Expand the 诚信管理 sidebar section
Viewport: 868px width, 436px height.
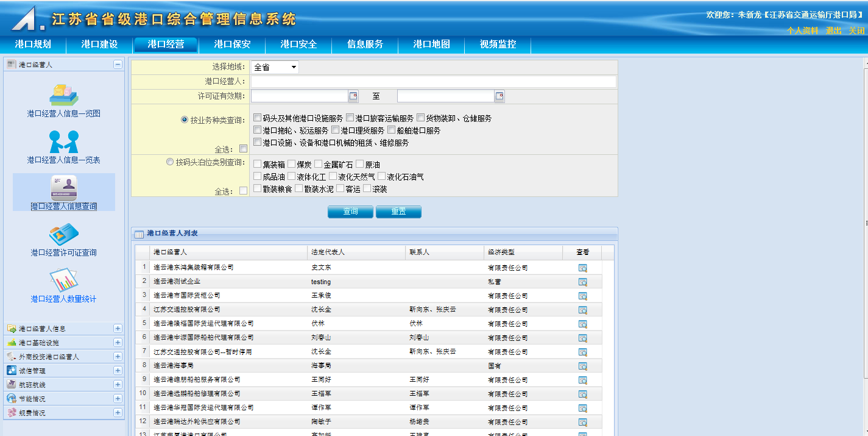[x=118, y=371]
